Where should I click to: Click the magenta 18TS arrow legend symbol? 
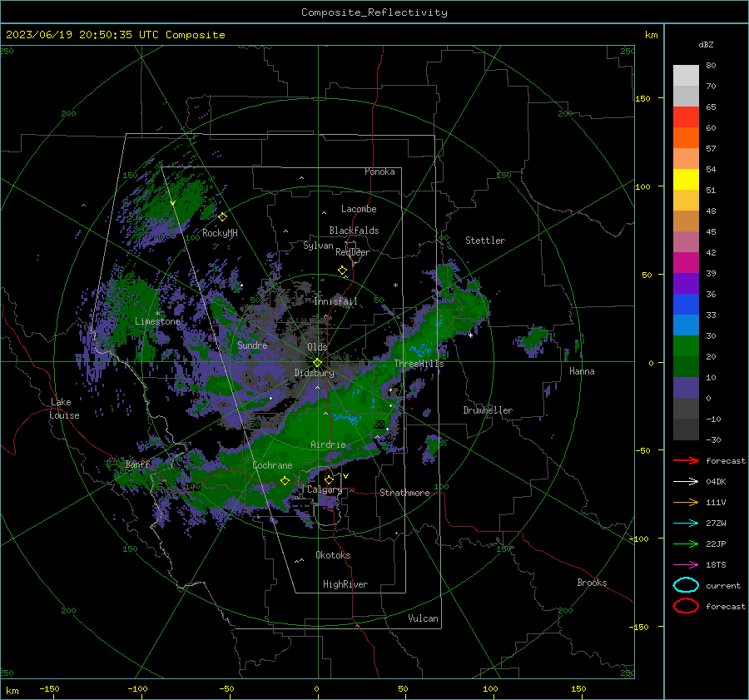686,565
